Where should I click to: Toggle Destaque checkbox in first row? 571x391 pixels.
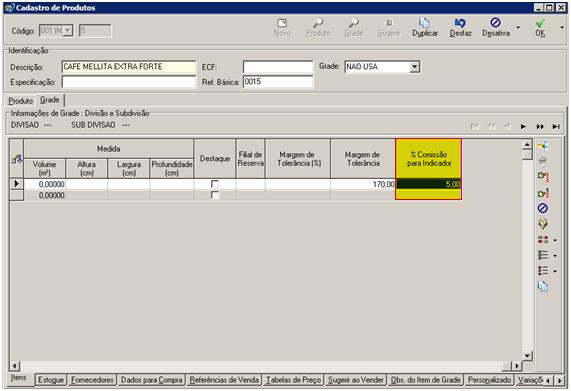point(215,184)
